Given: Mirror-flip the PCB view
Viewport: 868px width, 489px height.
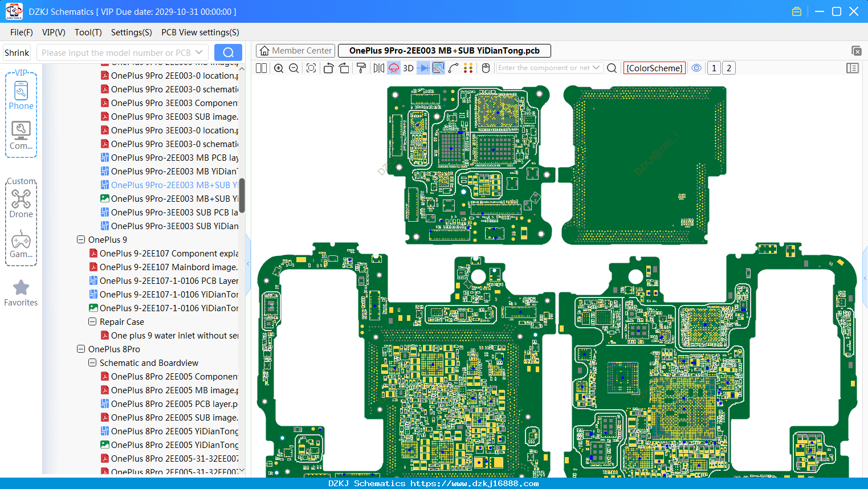Looking at the screenshot, I should (379, 68).
